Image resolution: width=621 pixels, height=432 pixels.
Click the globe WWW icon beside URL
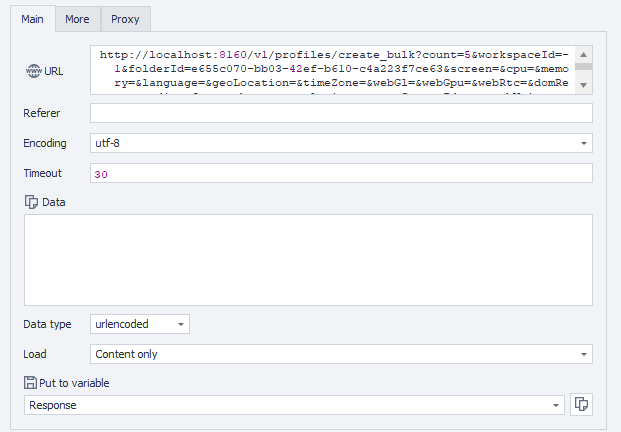pyautogui.click(x=32, y=71)
